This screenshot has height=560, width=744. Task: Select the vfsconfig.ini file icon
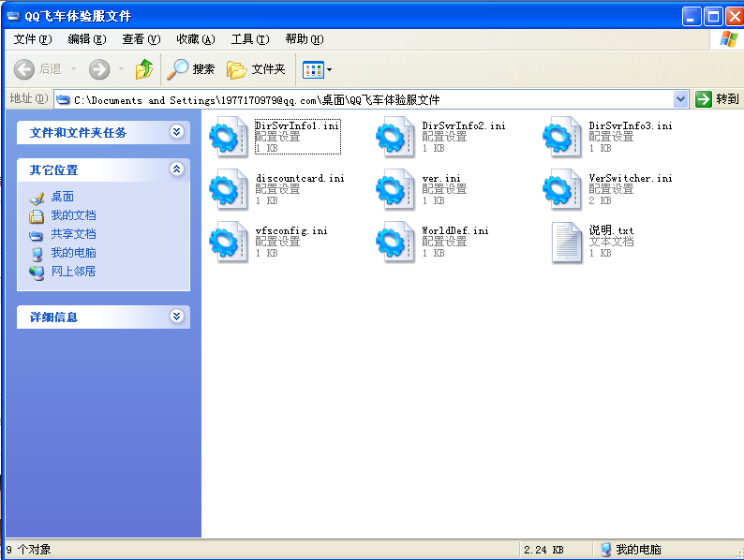(229, 243)
